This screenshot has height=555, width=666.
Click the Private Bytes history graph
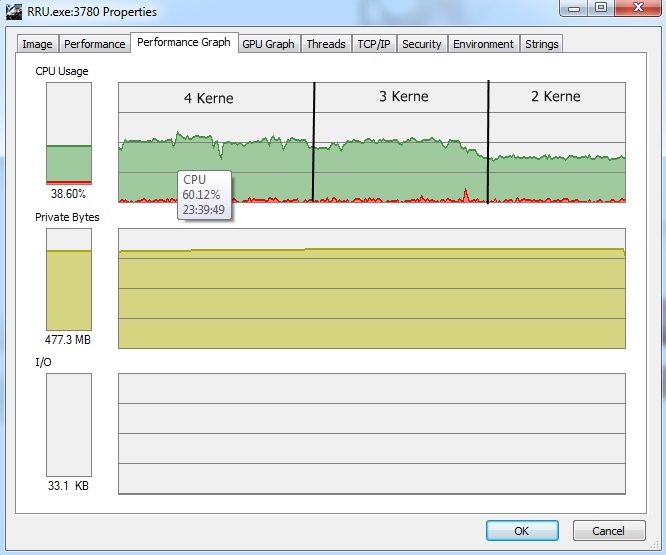(372, 288)
